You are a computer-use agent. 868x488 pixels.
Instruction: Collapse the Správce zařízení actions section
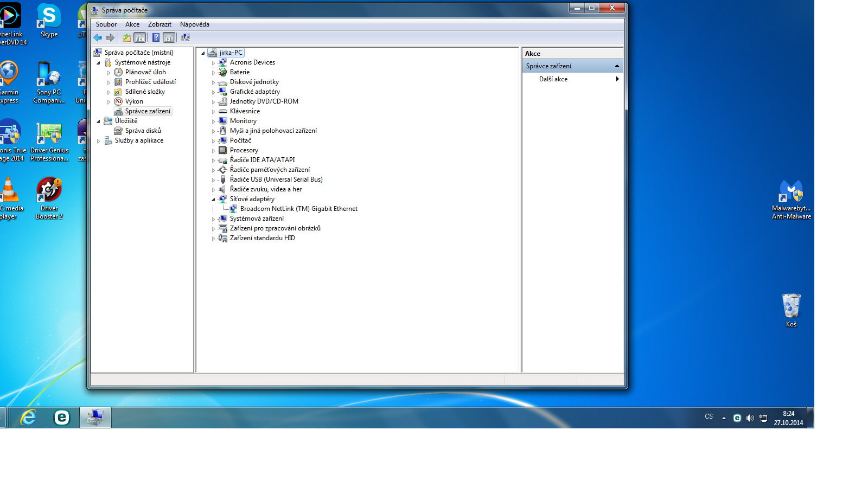tap(617, 66)
